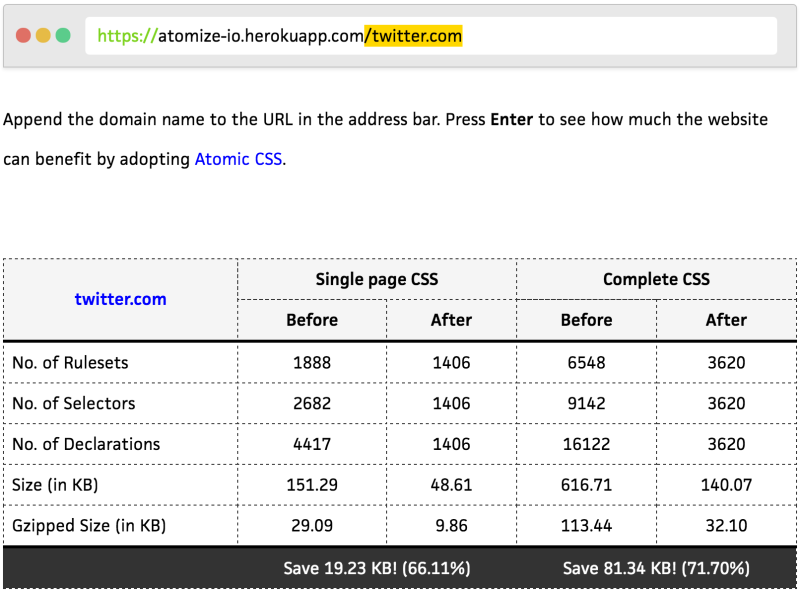Select the Gzipped Size (in KB) row label

89,526
